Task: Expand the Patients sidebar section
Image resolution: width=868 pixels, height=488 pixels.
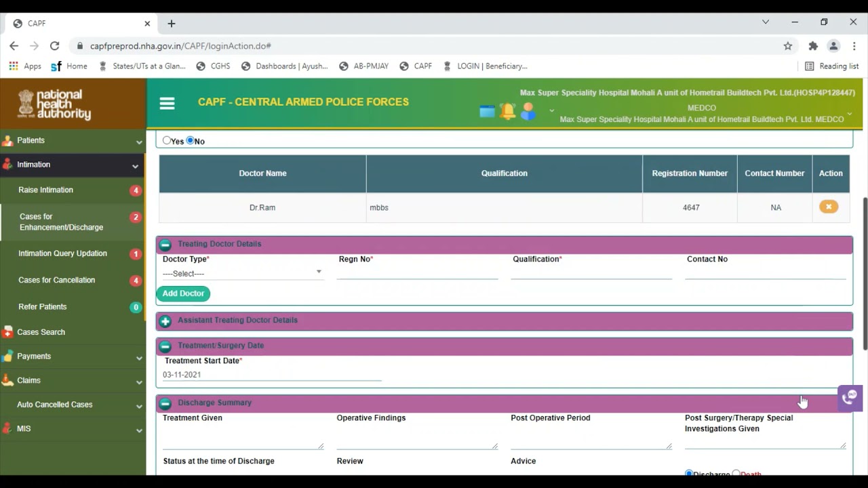Action: (x=139, y=142)
